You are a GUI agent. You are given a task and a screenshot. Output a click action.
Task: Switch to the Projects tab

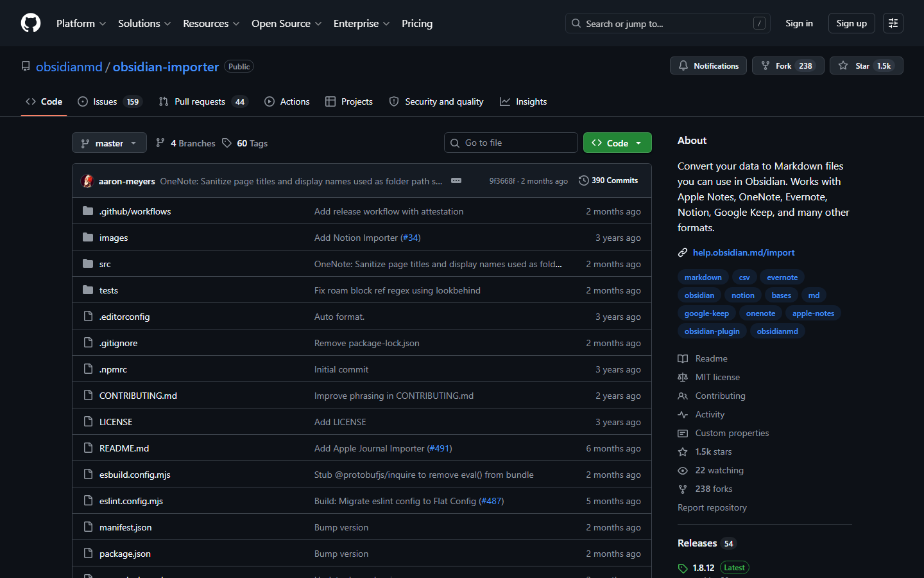[x=349, y=101]
